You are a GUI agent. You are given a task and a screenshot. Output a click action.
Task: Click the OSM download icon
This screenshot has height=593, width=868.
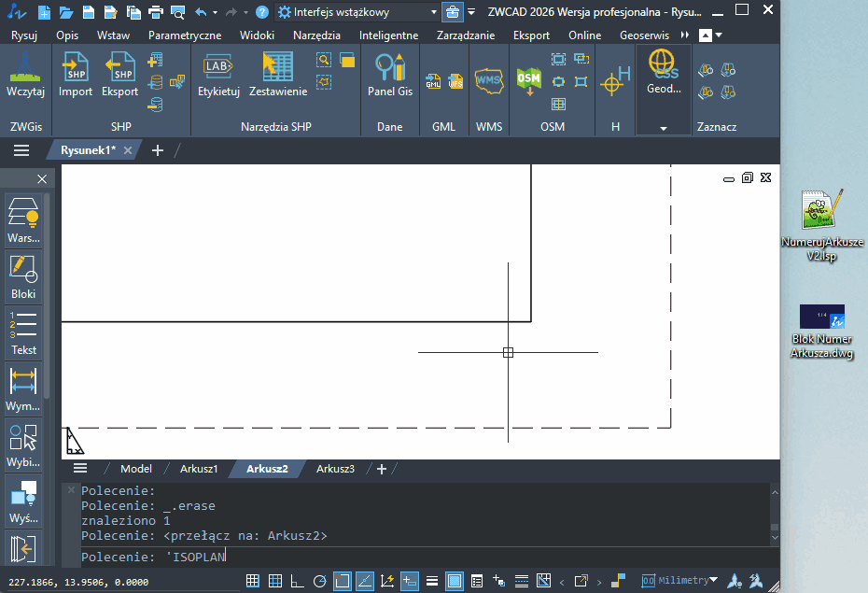529,82
